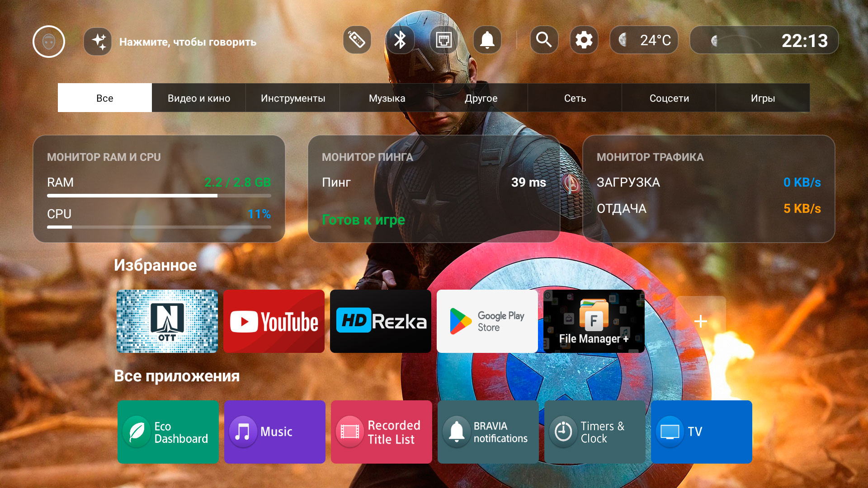Launch YouTube from favorites
The height and width of the screenshot is (488, 868).
click(274, 321)
